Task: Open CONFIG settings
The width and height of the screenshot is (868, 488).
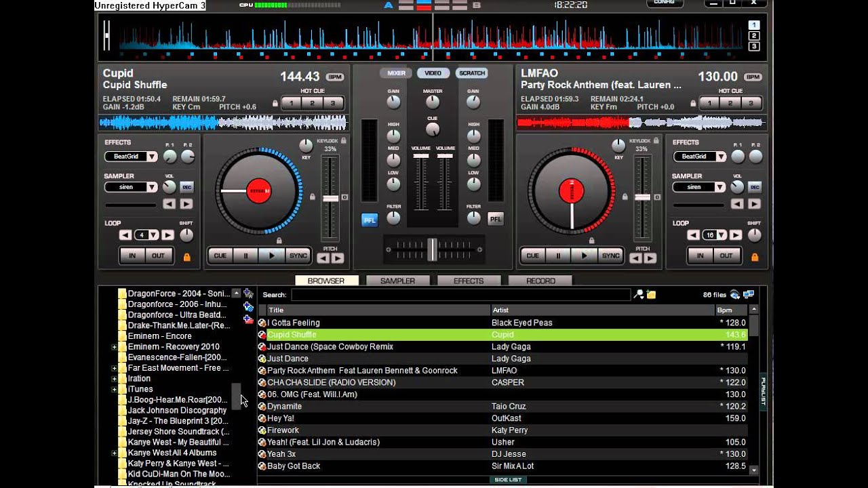Action: [665, 3]
